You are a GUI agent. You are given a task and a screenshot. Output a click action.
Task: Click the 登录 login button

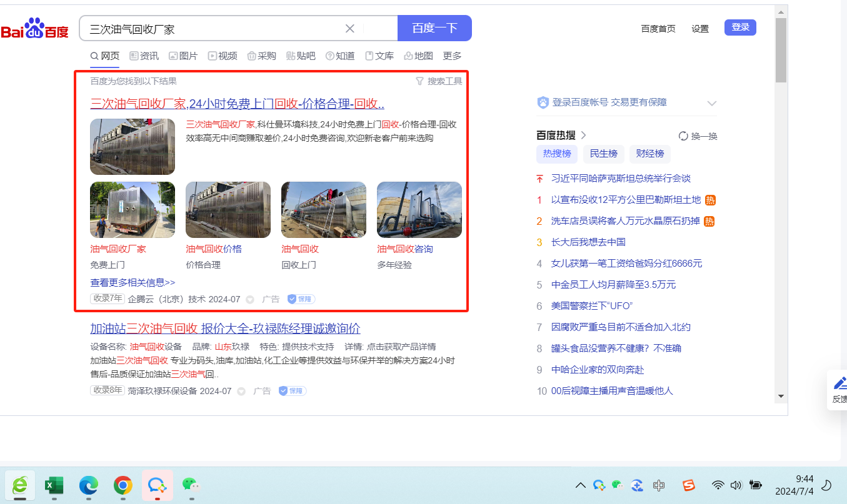(740, 27)
